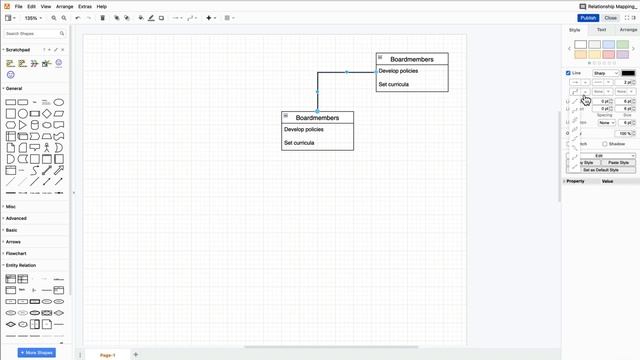Click the search magnifier in Search Shapes

pyautogui.click(x=62, y=33)
